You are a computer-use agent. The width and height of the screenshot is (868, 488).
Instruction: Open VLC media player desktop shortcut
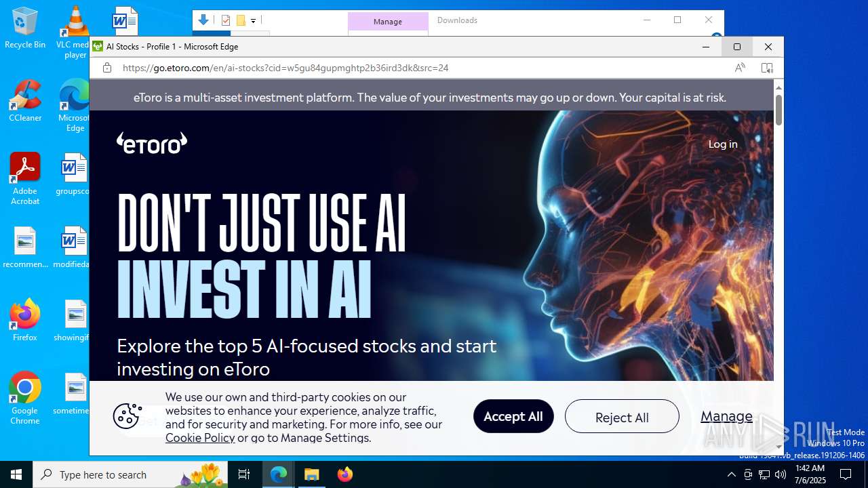pyautogui.click(x=75, y=32)
